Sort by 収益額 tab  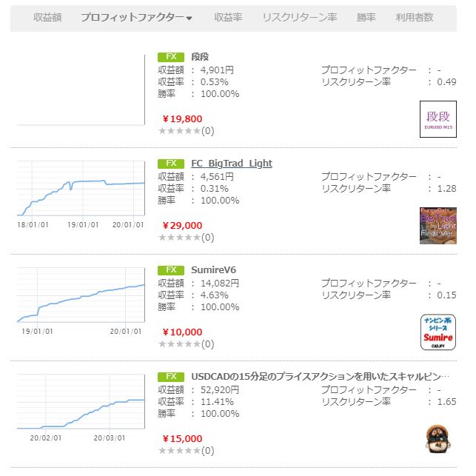[47, 17]
